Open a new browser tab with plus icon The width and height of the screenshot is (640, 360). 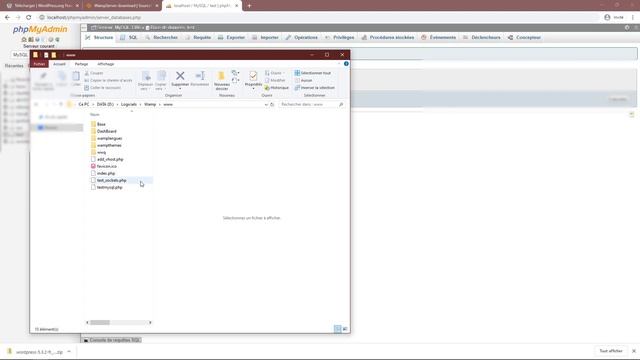click(249, 6)
